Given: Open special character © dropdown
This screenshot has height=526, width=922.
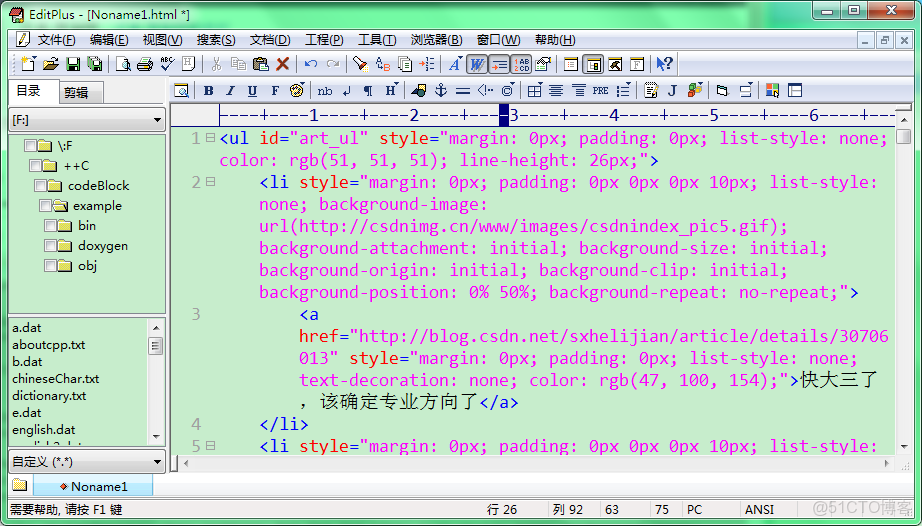Looking at the screenshot, I should coord(507,91).
